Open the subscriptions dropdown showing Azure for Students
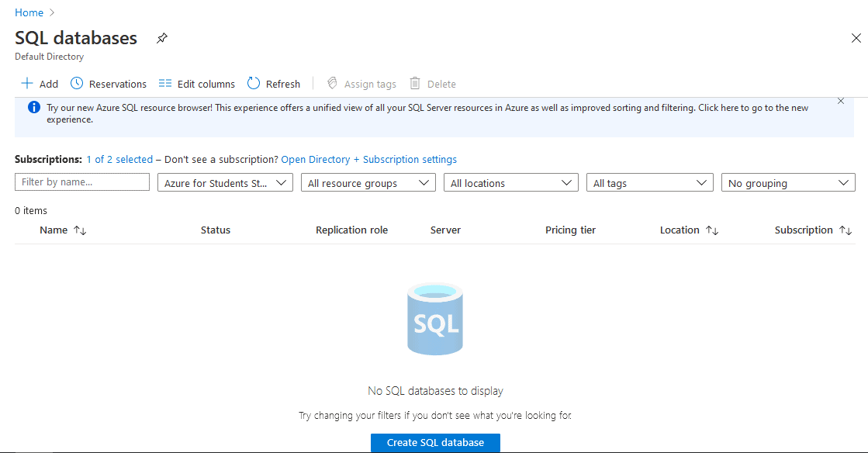868x453 pixels. coord(224,182)
